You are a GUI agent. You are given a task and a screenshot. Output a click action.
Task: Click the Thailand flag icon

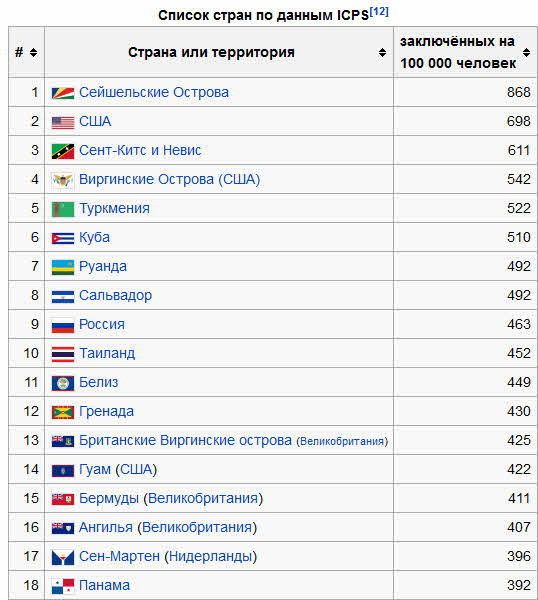(x=63, y=354)
